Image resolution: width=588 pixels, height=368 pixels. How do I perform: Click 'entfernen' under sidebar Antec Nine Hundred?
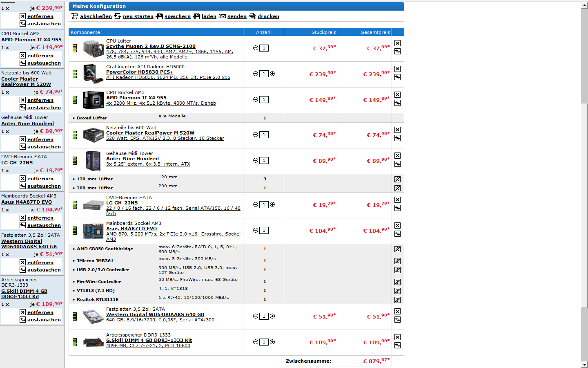pyautogui.click(x=40, y=139)
